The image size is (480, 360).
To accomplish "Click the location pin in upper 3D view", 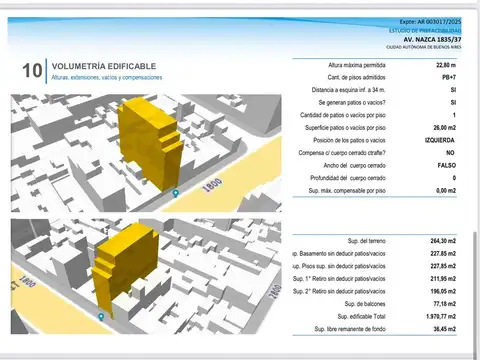I will [x=175, y=193].
